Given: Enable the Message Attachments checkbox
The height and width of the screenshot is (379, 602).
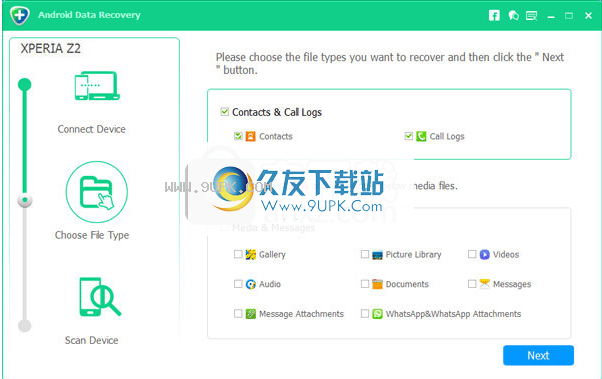Looking at the screenshot, I should [238, 314].
